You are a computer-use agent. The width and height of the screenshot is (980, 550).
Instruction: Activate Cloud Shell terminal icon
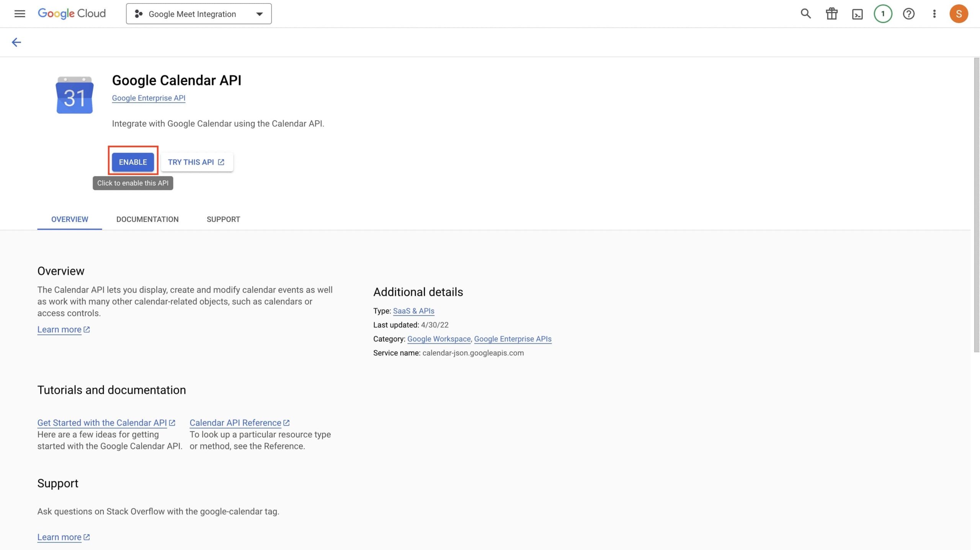click(857, 14)
